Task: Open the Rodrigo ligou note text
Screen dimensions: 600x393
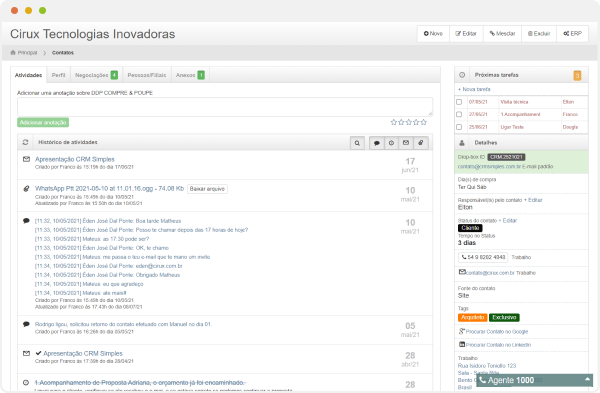Action: click(x=123, y=324)
